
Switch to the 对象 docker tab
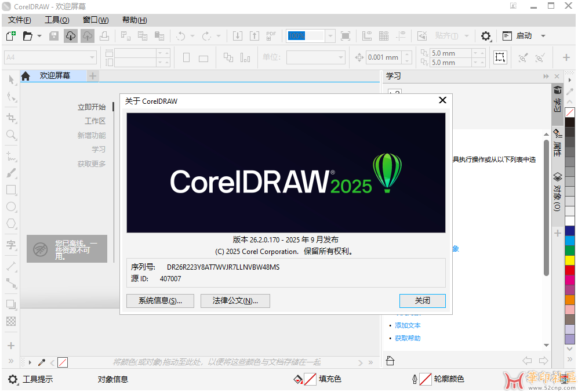point(557,192)
